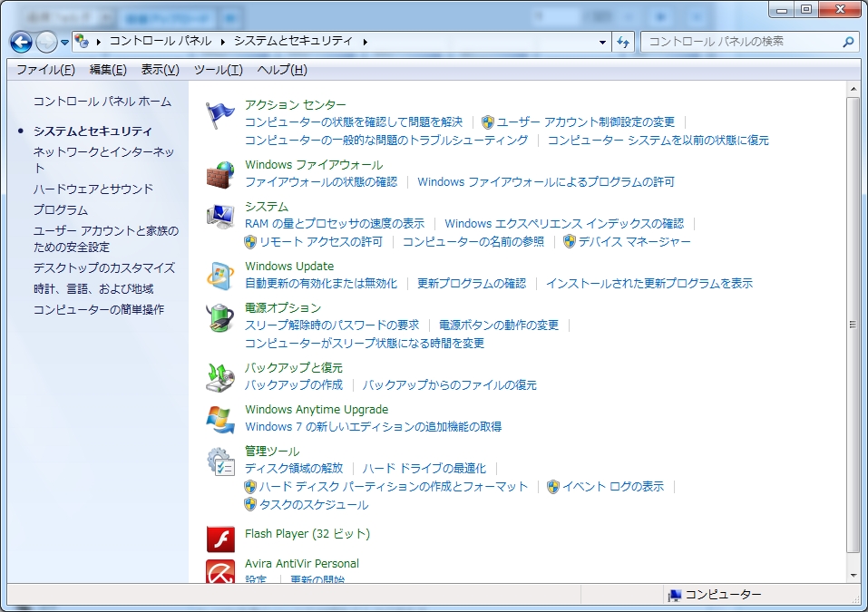Screen dimensions: 868x612
Task: Click the shield icon beside タスクのスケジュール
Action: click(250, 505)
